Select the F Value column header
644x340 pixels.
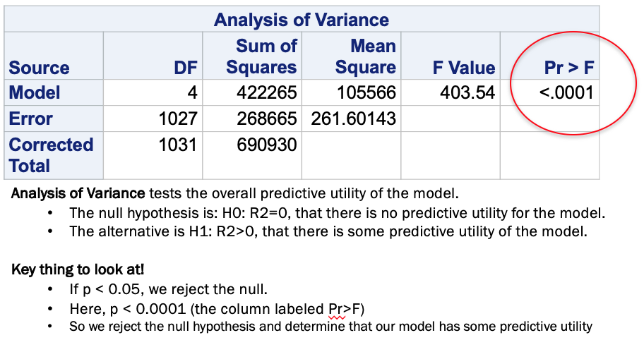(464, 68)
